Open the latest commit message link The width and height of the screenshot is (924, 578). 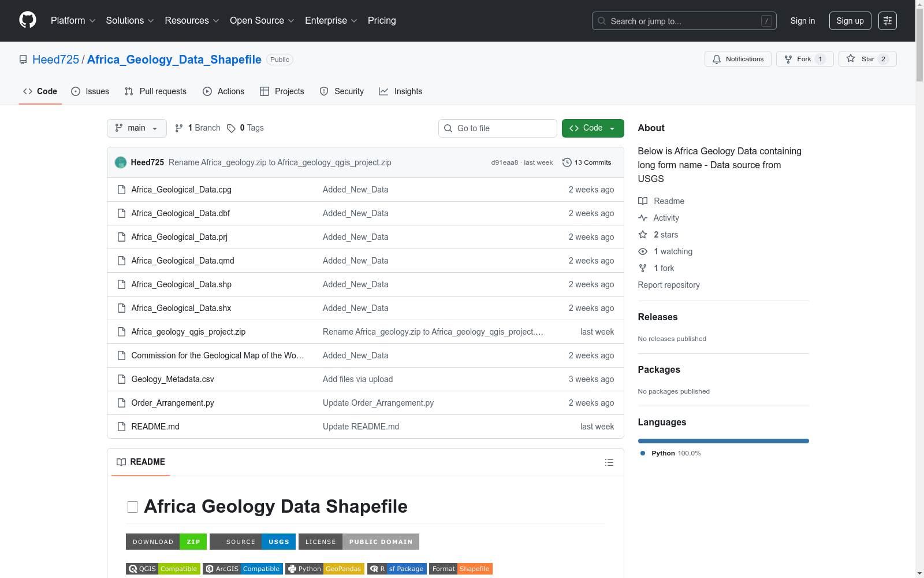280,162
